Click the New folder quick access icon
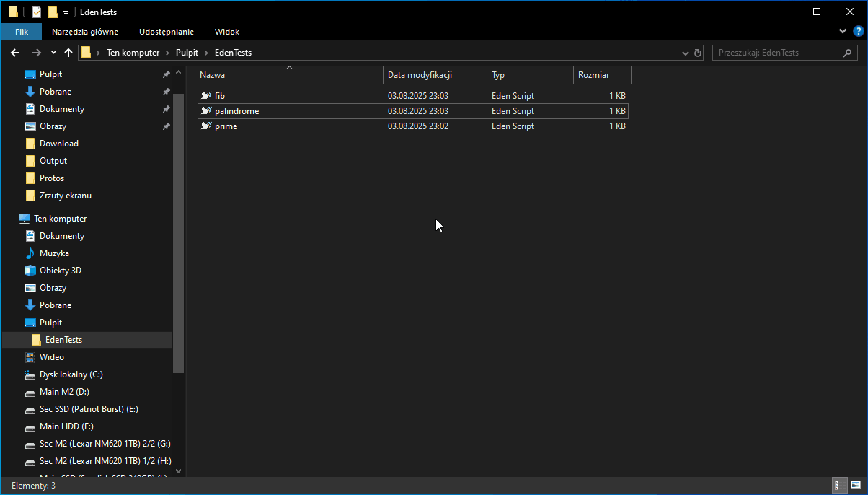The height and width of the screenshot is (495, 868). [x=53, y=12]
